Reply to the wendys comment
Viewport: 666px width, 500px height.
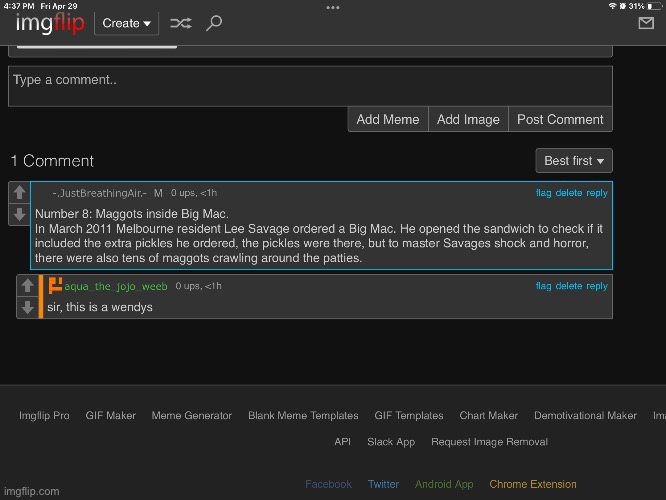597,286
